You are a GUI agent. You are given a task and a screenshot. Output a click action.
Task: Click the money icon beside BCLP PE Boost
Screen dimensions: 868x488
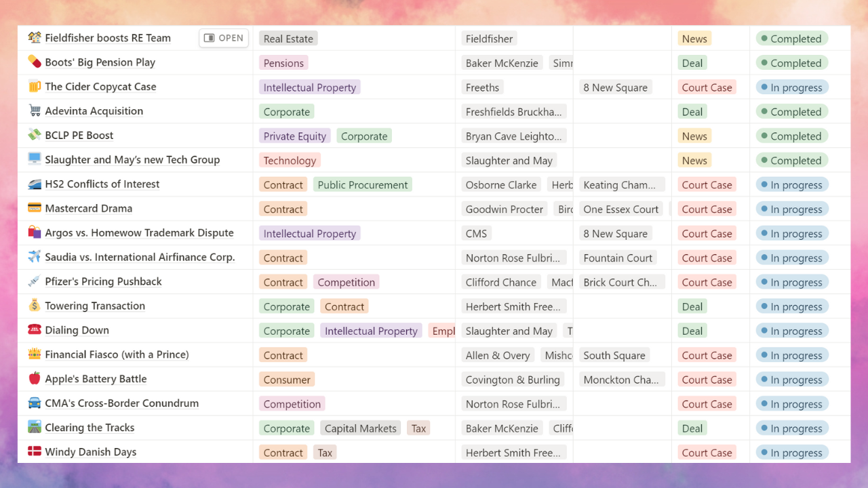[x=35, y=136]
